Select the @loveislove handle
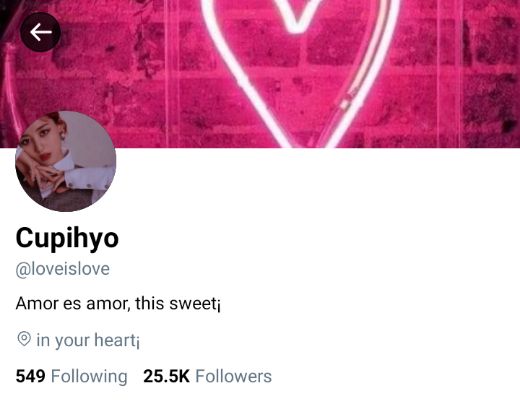Viewport: 520px width, 411px height. point(63,269)
